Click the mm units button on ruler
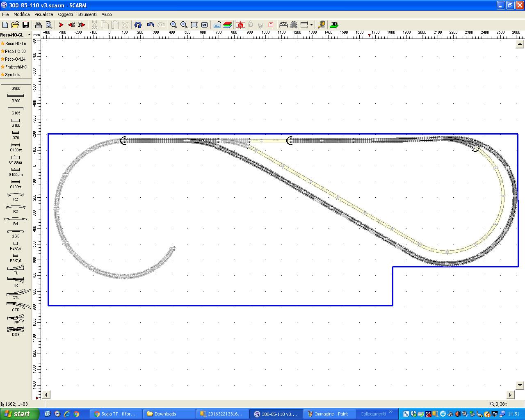The height and width of the screenshot is (420, 525). pos(37,35)
